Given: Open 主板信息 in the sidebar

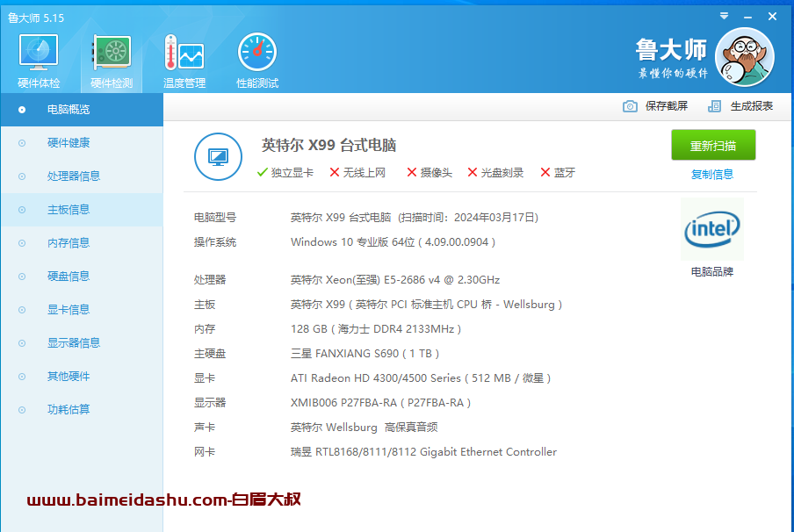Looking at the screenshot, I should pos(82,210).
